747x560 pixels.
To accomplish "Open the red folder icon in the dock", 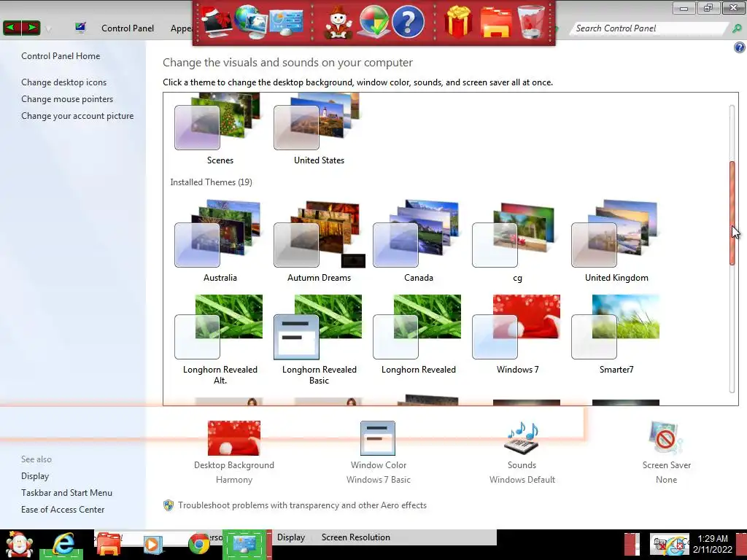I will tap(496, 22).
